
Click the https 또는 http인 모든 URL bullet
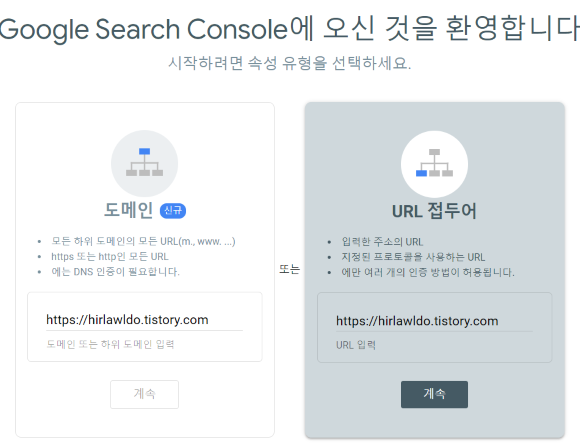110,257
